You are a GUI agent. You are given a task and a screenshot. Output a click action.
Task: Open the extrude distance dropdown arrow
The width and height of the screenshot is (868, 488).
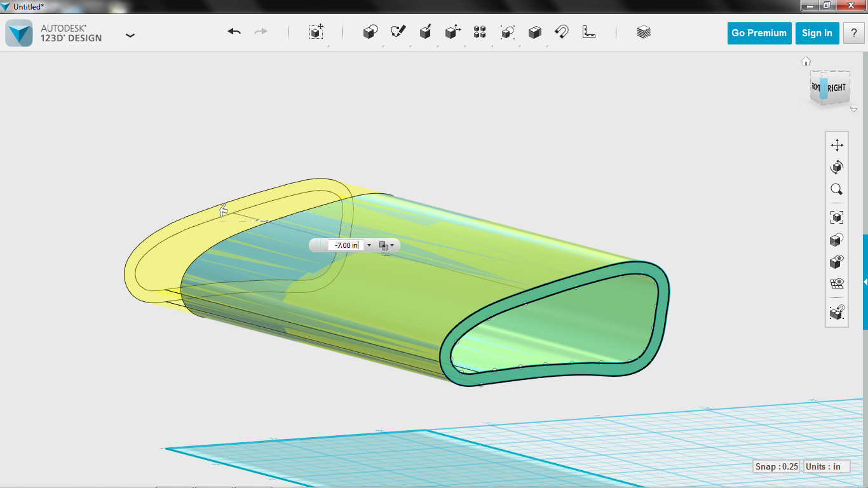pos(369,245)
